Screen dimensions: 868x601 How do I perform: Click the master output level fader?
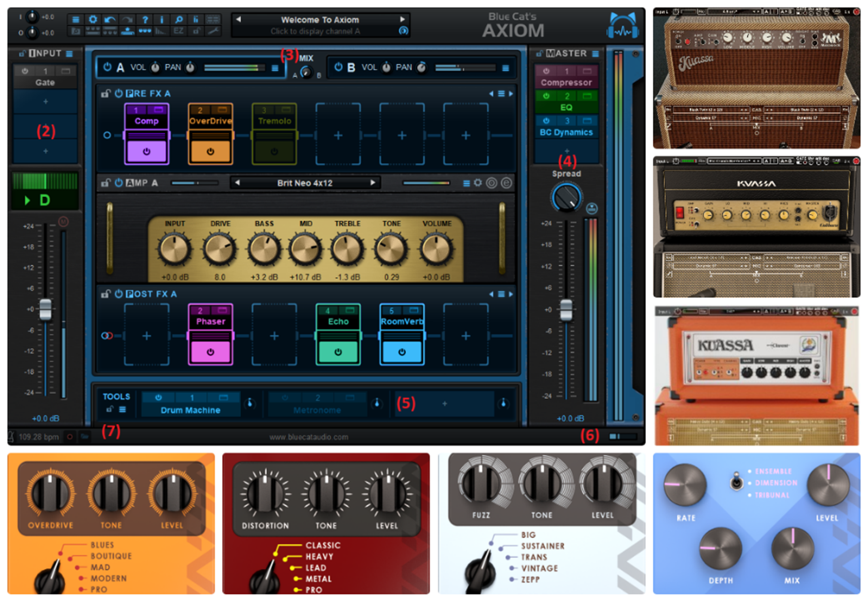click(566, 310)
